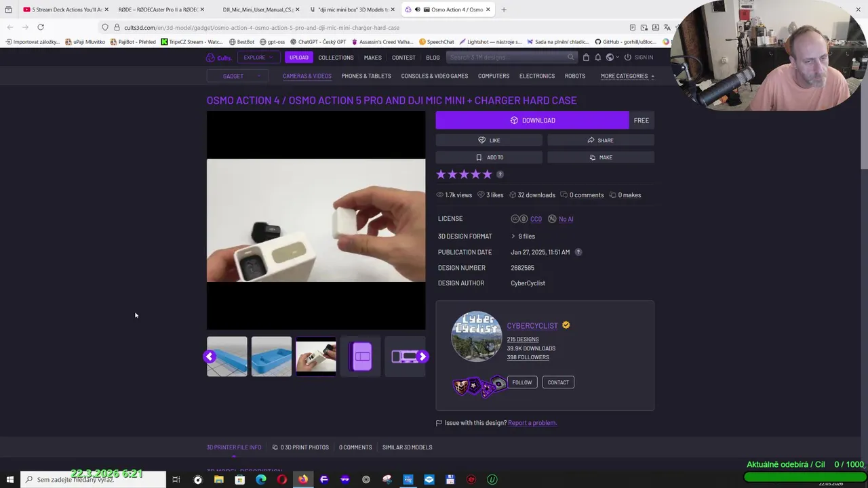Screen dimensions: 868x488
Task: Click the SHARE button
Action: (601, 140)
